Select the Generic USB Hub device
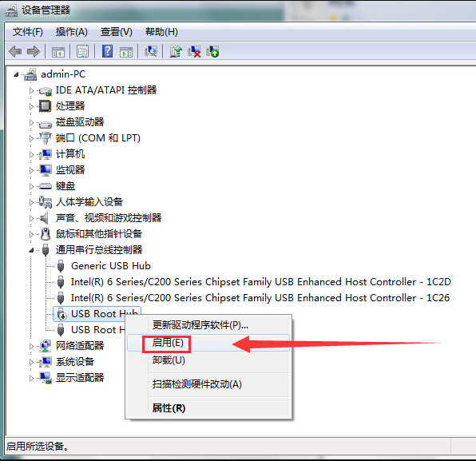The height and width of the screenshot is (461, 476). (110, 266)
